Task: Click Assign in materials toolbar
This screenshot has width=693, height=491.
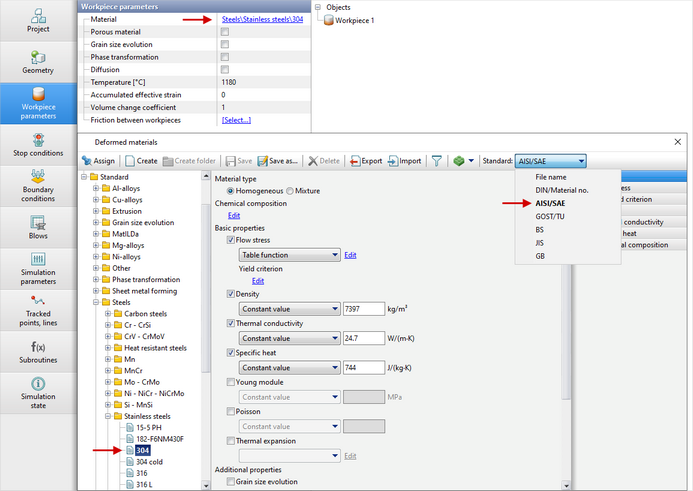Action: click(98, 160)
